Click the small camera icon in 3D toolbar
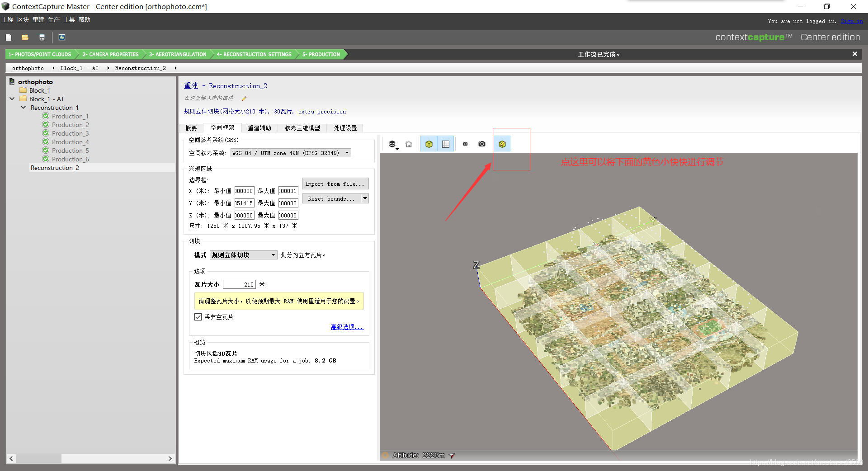This screenshot has width=868, height=471. [x=465, y=144]
